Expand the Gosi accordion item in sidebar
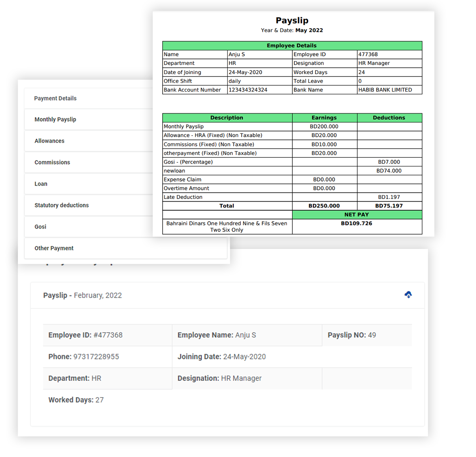This screenshot has height=457, width=476. pyautogui.click(x=40, y=227)
